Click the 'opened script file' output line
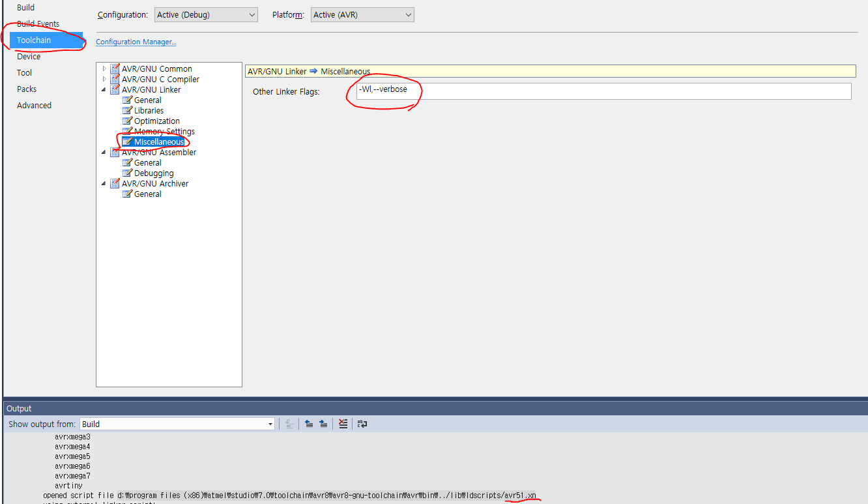 pos(289,496)
